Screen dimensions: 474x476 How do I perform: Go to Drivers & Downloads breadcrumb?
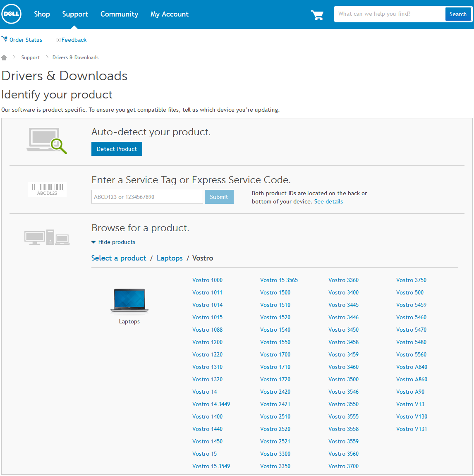pyautogui.click(x=75, y=57)
